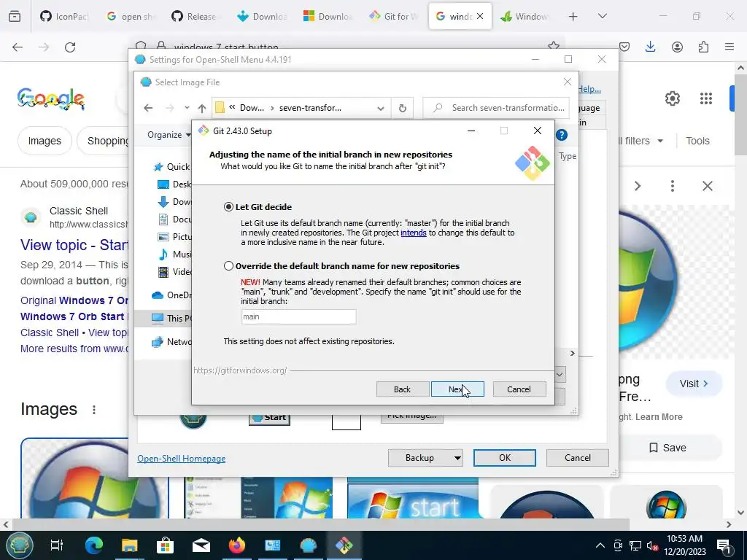
Task: Switch to the Releases GitHub tab
Action: tap(194, 16)
